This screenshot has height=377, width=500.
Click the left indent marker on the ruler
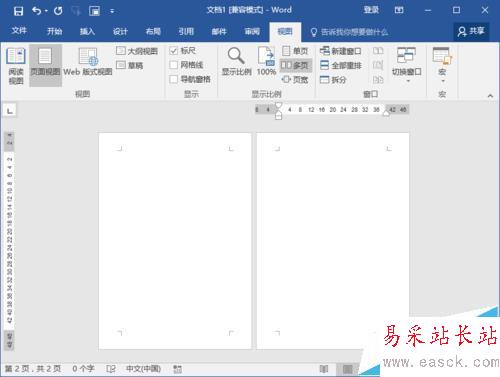(278, 117)
